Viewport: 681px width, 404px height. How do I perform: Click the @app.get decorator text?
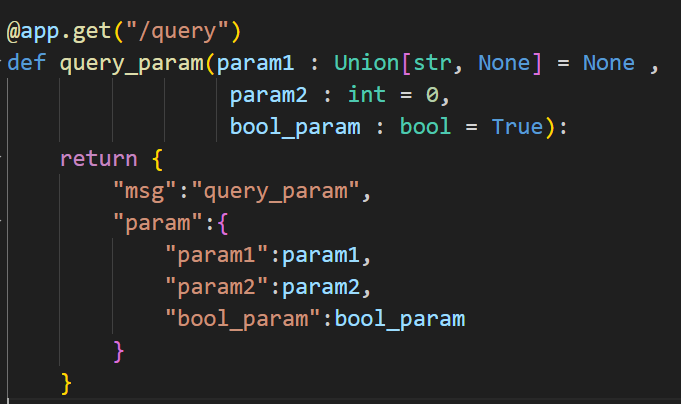pos(59,32)
